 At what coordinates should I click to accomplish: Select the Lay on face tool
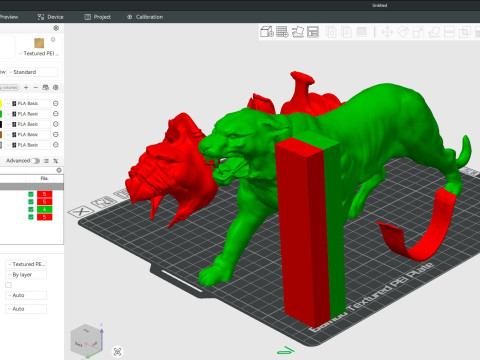[x=434, y=32]
